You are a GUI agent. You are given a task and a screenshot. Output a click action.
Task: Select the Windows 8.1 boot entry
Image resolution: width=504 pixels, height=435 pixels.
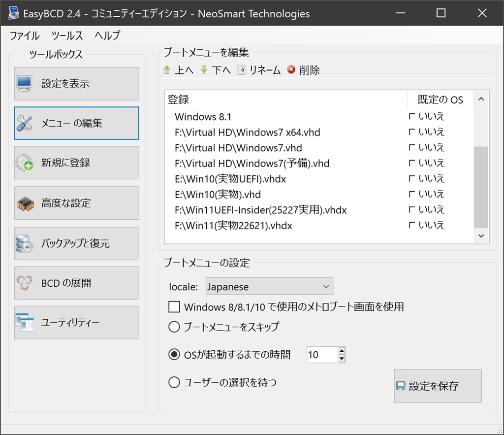tap(203, 117)
